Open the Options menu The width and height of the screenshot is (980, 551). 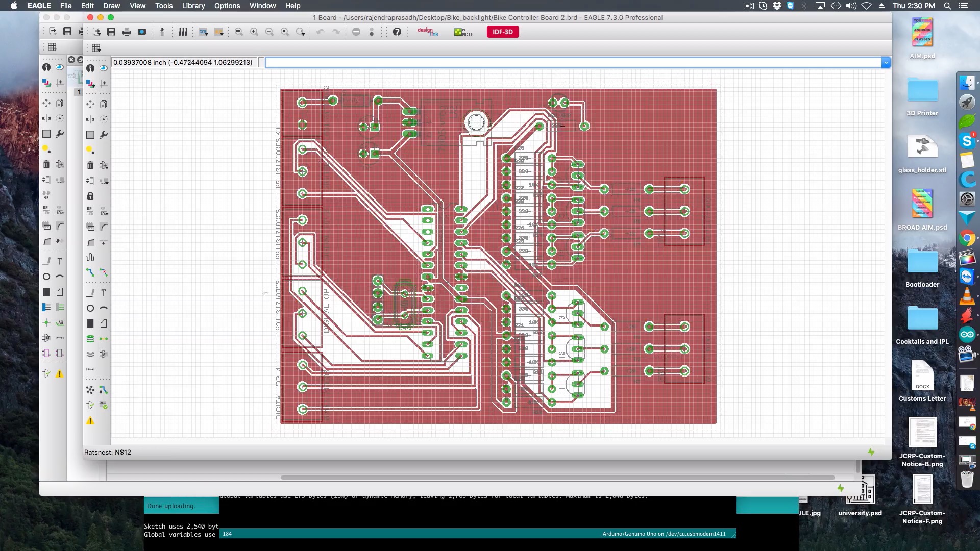(227, 6)
